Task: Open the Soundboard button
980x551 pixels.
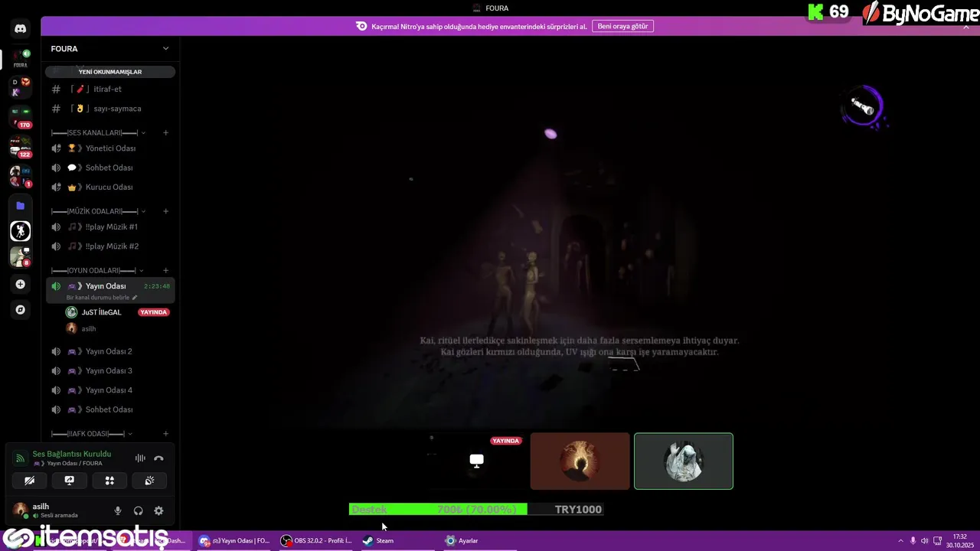Action: coord(149,481)
